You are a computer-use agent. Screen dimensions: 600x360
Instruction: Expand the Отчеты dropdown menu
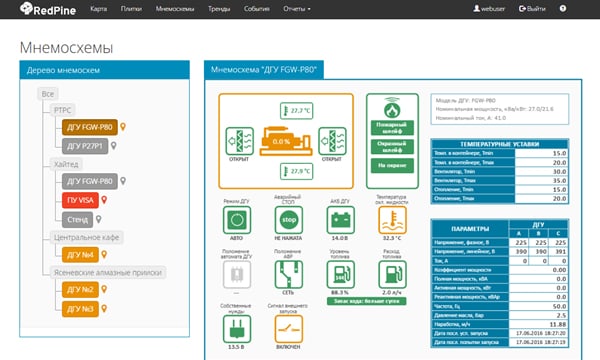pyautogui.click(x=297, y=9)
